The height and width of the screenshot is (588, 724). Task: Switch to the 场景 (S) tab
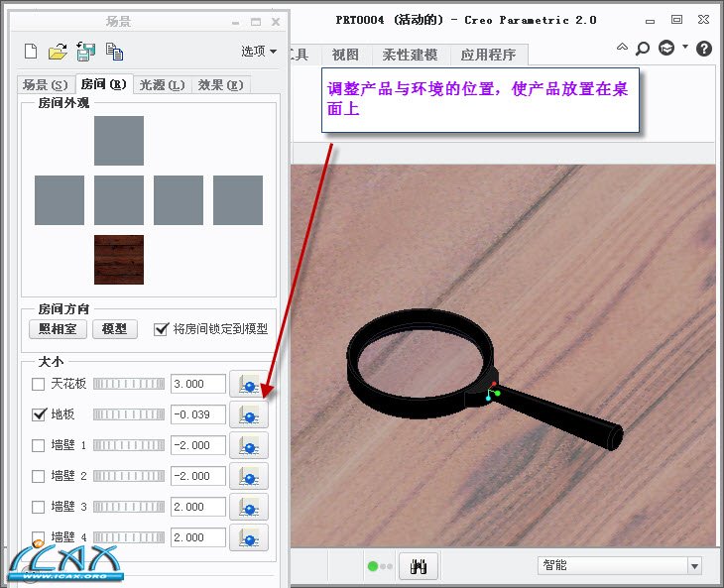(45, 85)
